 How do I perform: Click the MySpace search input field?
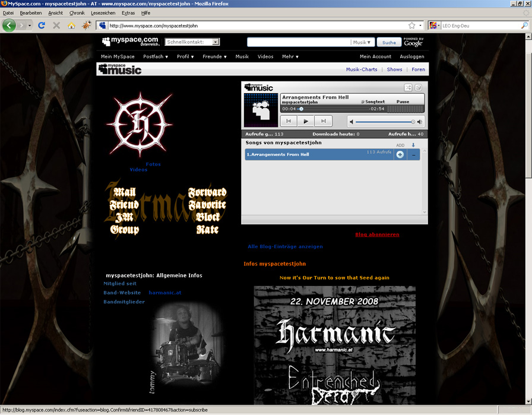299,42
